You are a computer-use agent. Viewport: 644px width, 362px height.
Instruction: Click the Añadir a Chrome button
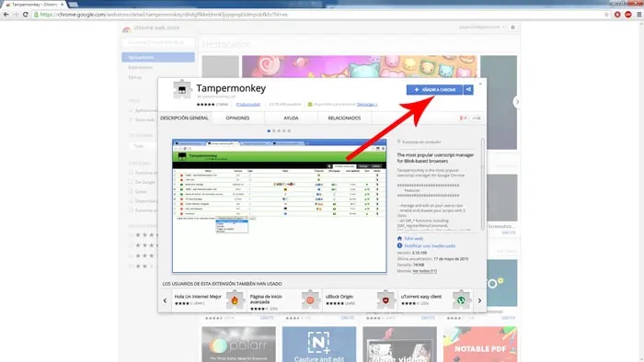tap(434, 89)
